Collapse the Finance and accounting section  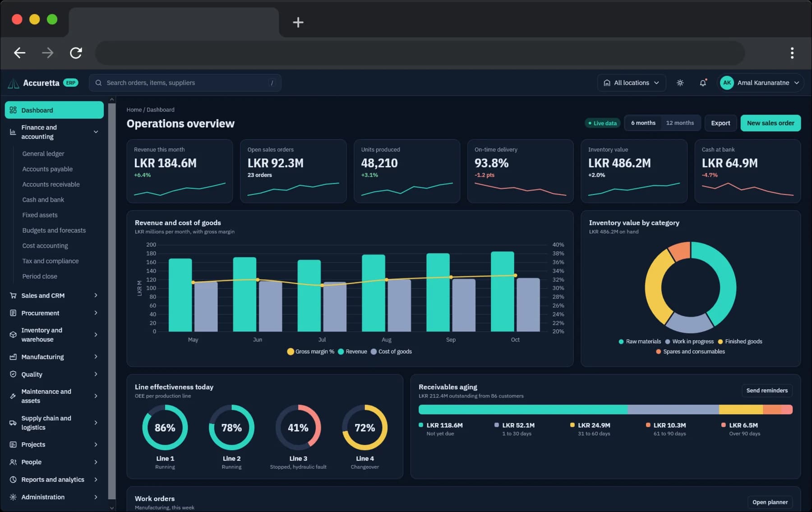click(54, 132)
